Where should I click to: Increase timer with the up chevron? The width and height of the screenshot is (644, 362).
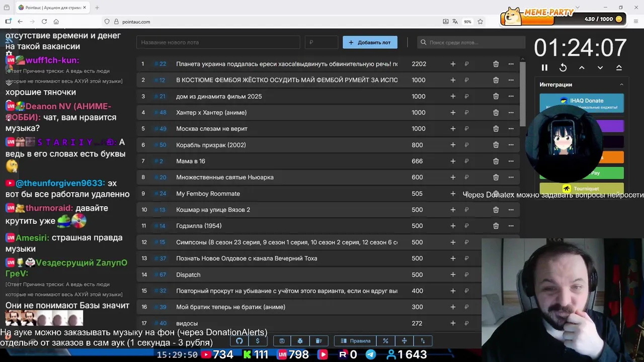pyautogui.click(x=582, y=67)
